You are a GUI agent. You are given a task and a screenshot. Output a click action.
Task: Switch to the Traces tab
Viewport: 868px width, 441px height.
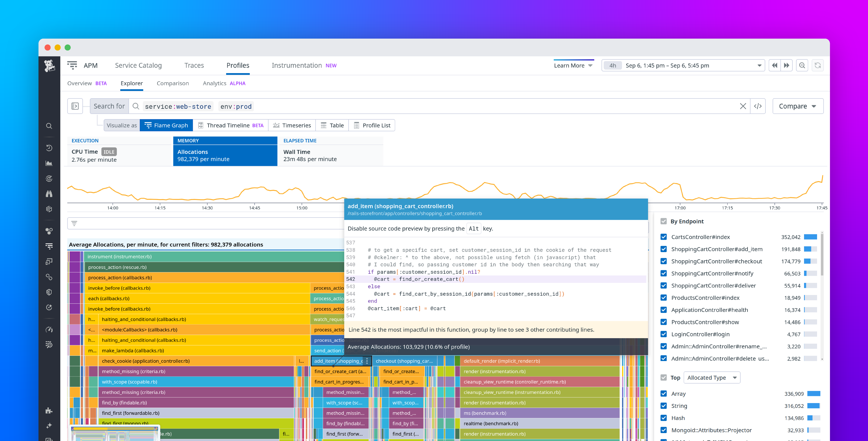coord(194,65)
